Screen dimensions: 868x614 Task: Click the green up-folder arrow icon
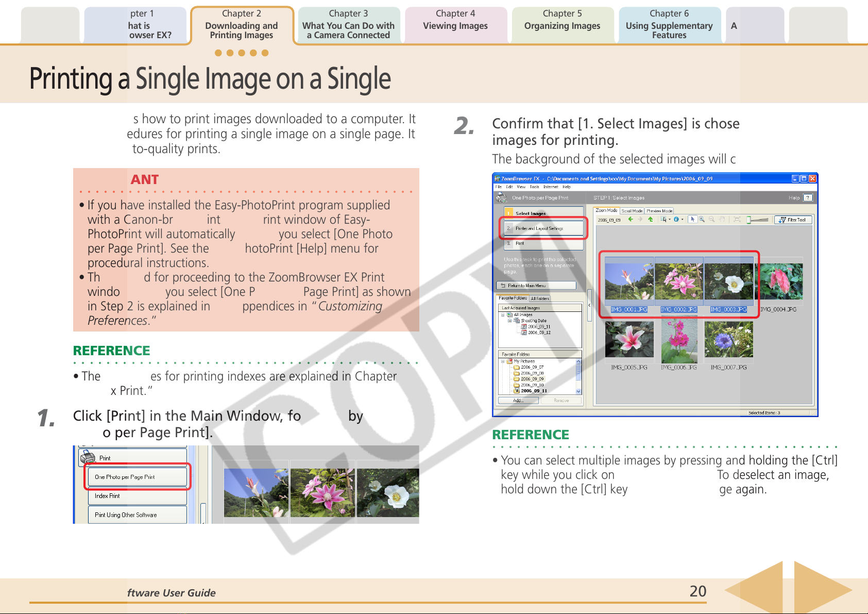point(650,219)
